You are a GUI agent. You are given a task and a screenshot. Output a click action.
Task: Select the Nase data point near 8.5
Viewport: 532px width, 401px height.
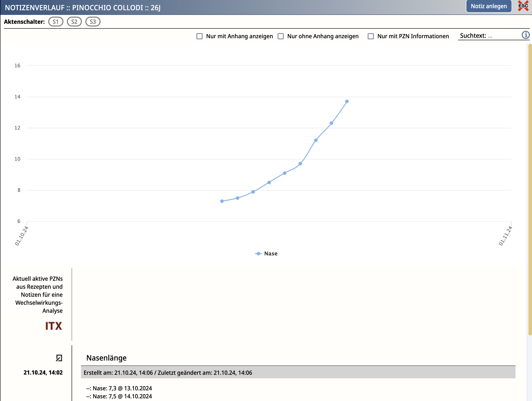tap(269, 182)
